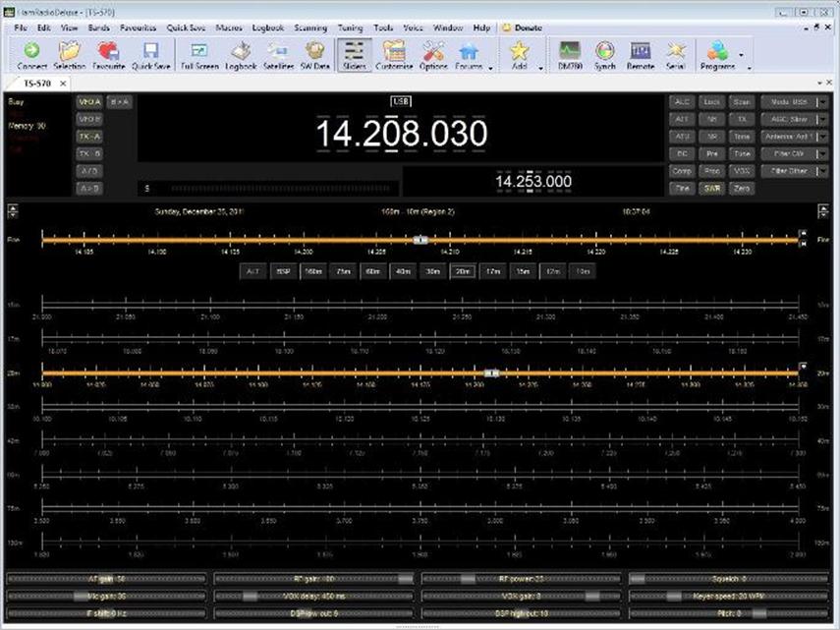Select the 40m band button
This screenshot has width=840, height=630.
pos(403,270)
